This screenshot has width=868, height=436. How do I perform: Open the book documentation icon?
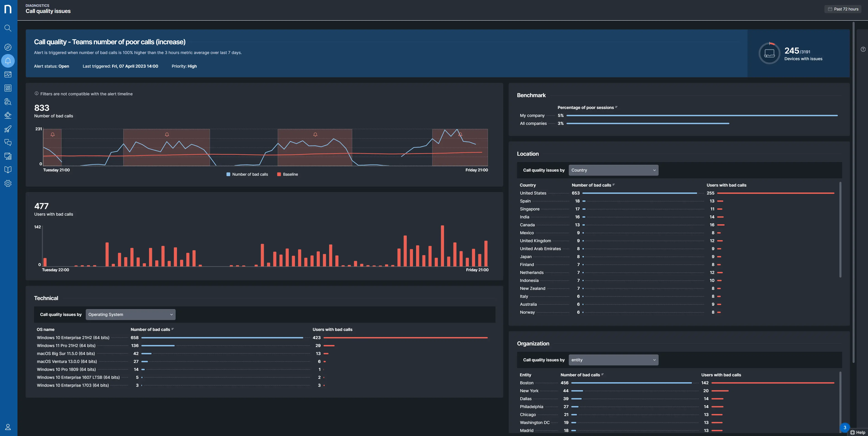click(8, 170)
